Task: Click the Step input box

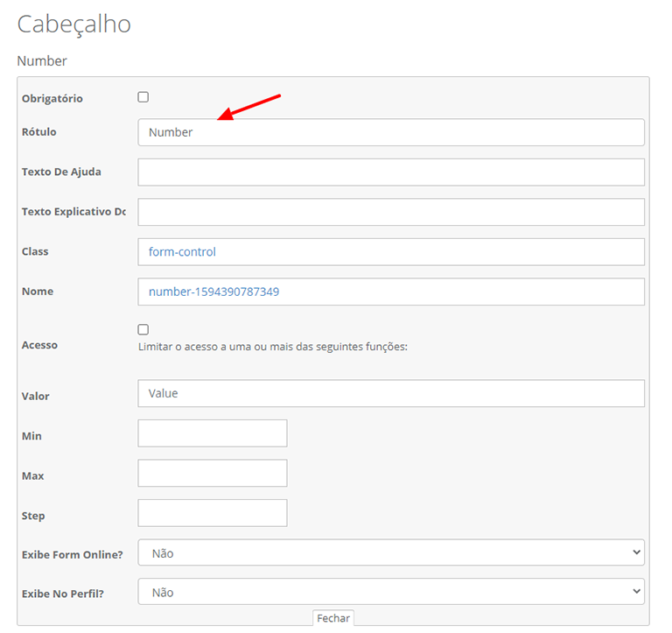Action: (213, 513)
